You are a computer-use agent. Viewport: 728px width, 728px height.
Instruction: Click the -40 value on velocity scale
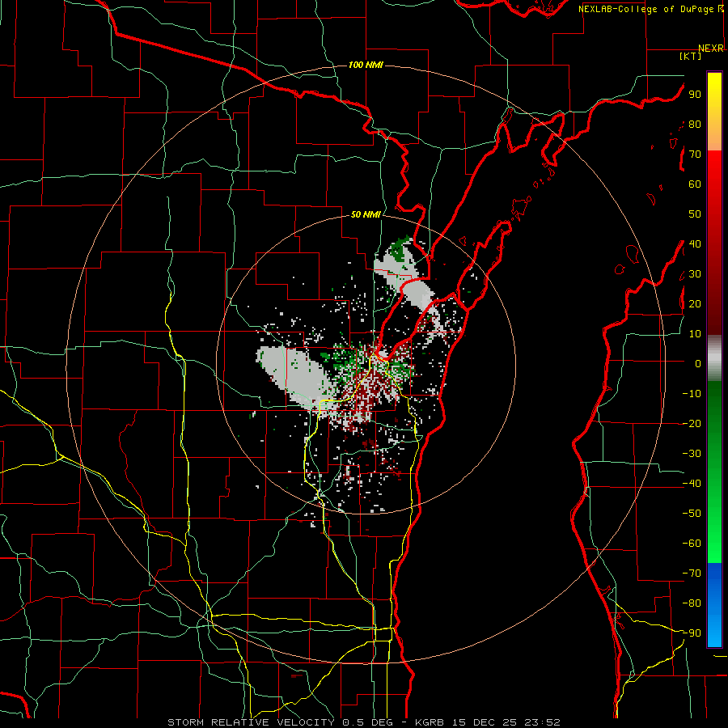coord(692,484)
